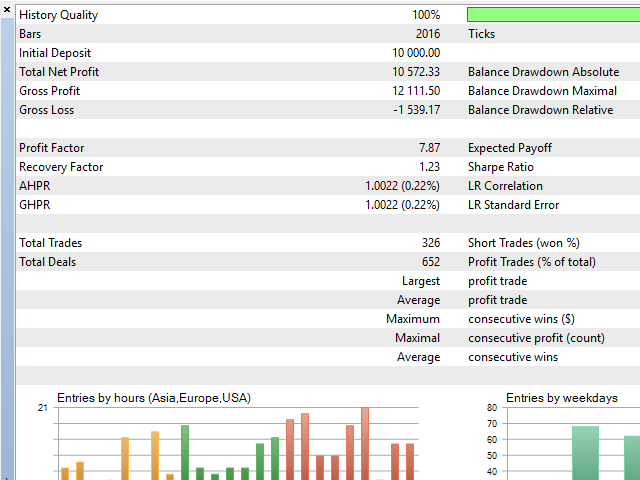Click the Total Deals row label
The width and height of the screenshot is (640, 480).
[x=47, y=262]
